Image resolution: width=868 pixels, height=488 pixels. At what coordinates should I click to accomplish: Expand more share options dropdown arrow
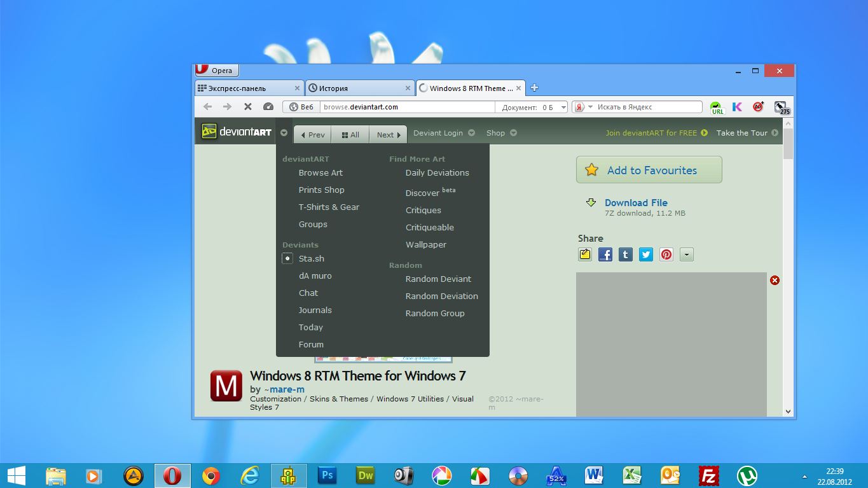point(686,254)
